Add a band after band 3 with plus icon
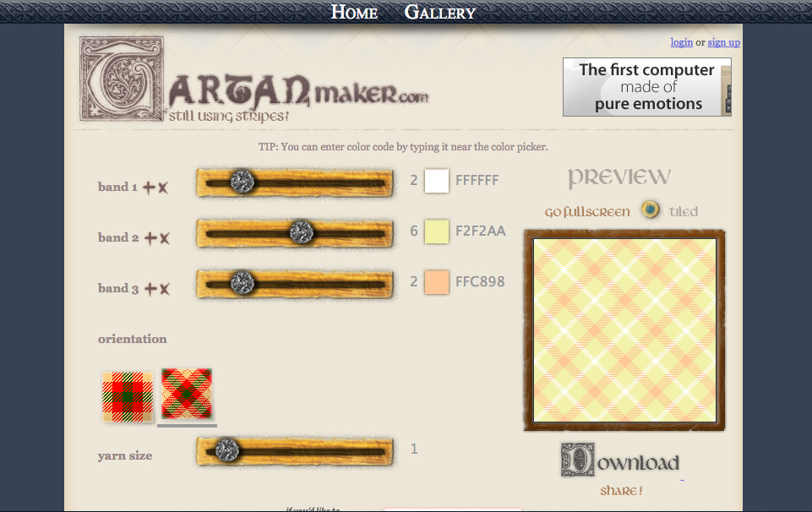 point(150,289)
